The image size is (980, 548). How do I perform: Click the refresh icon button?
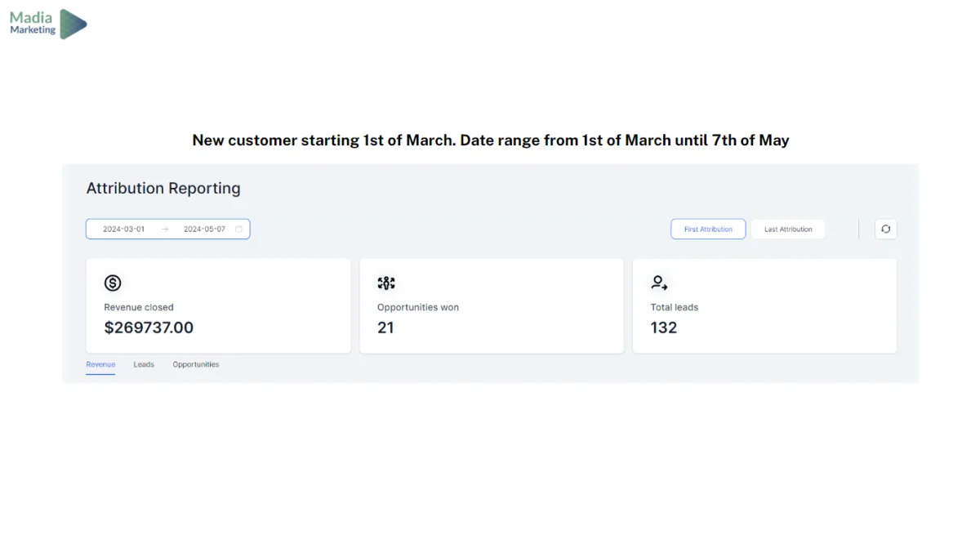885,229
